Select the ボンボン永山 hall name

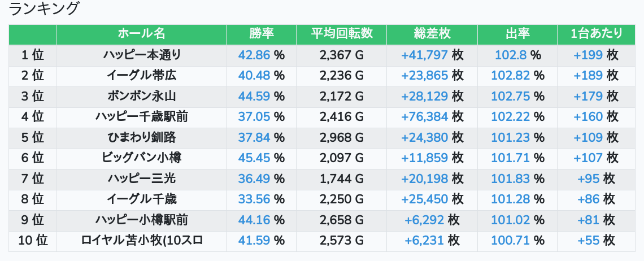[142, 96]
